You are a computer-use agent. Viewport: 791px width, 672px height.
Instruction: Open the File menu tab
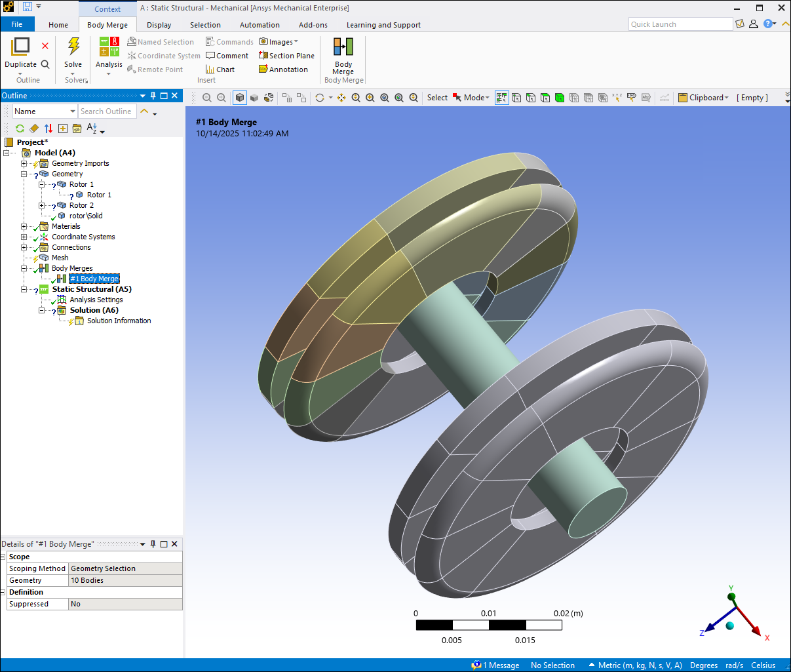point(17,25)
